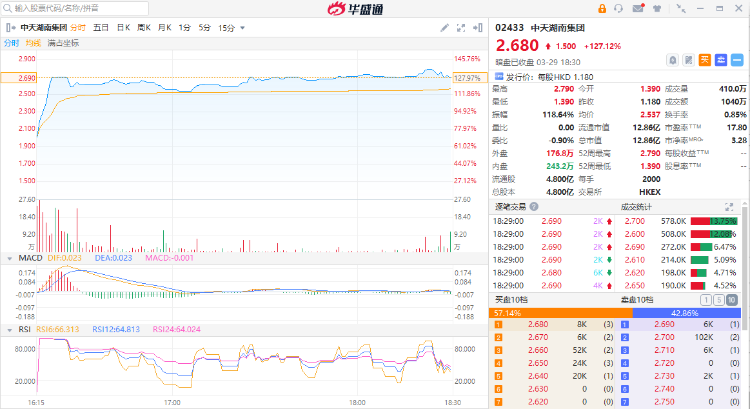Click the blue 42.86% sell ratio bar

[687, 313]
